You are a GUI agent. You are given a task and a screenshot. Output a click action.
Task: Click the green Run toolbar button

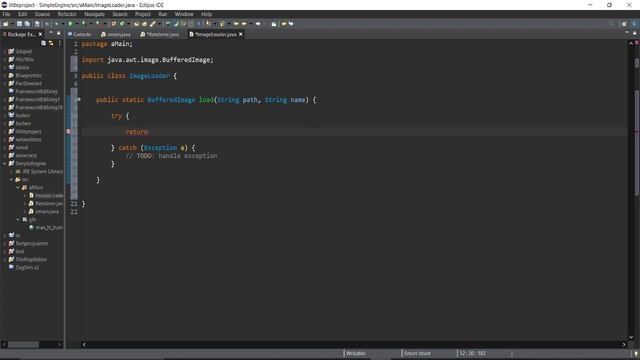coord(70,24)
